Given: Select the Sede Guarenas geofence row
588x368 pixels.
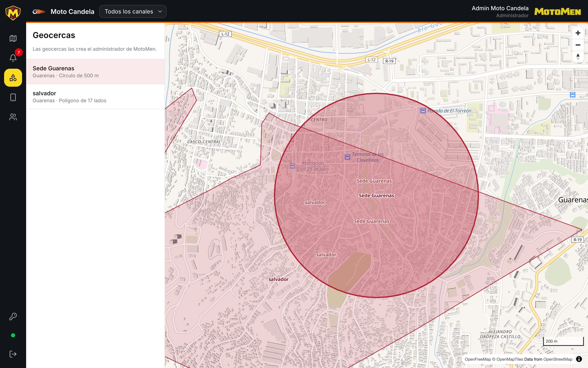Looking at the screenshot, I should click(x=95, y=72).
